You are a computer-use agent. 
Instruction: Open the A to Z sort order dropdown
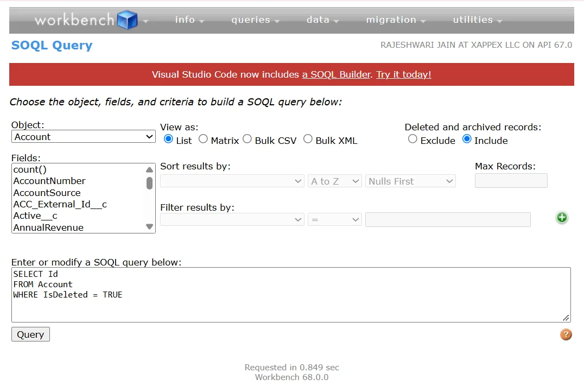tap(334, 181)
